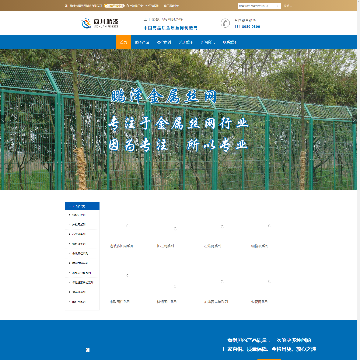This screenshot has height=360, width=360.
Task: Open the highlighted pill link in the gold top bar
Action: pyautogui.click(x=114, y=6)
